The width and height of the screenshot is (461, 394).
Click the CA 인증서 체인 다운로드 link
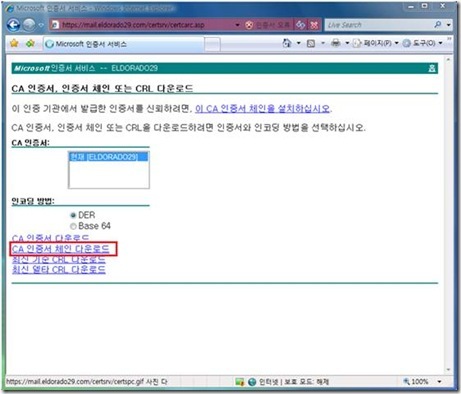(61, 249)
